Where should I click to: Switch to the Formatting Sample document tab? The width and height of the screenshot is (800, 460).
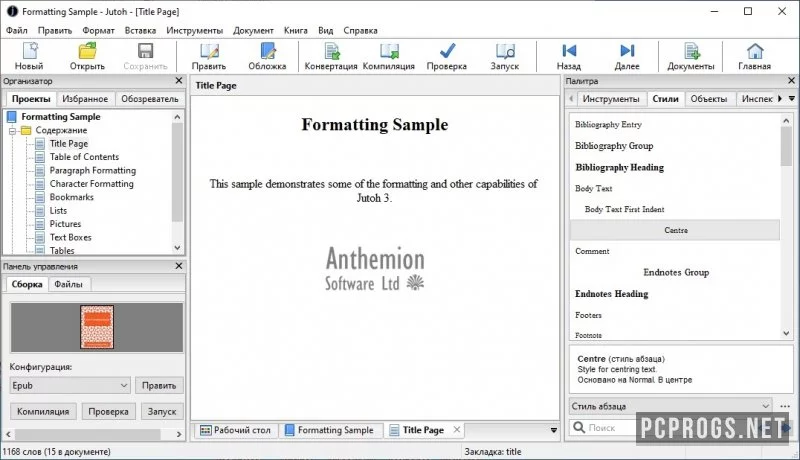tap(330, 430)
